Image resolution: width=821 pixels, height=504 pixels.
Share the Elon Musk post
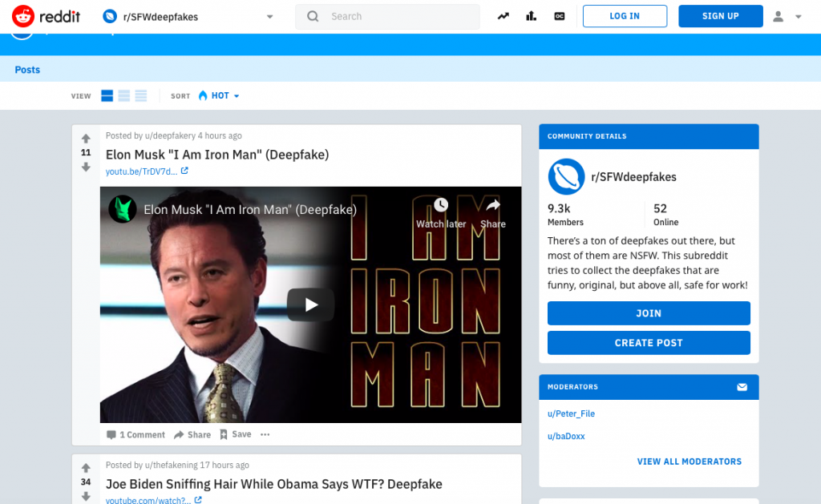[x=192, y=434]
